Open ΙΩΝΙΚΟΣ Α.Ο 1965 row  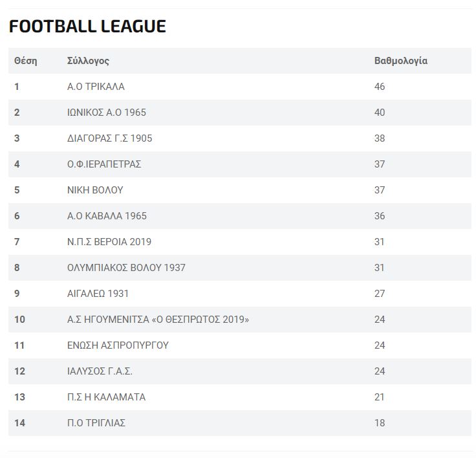[240, 113]
